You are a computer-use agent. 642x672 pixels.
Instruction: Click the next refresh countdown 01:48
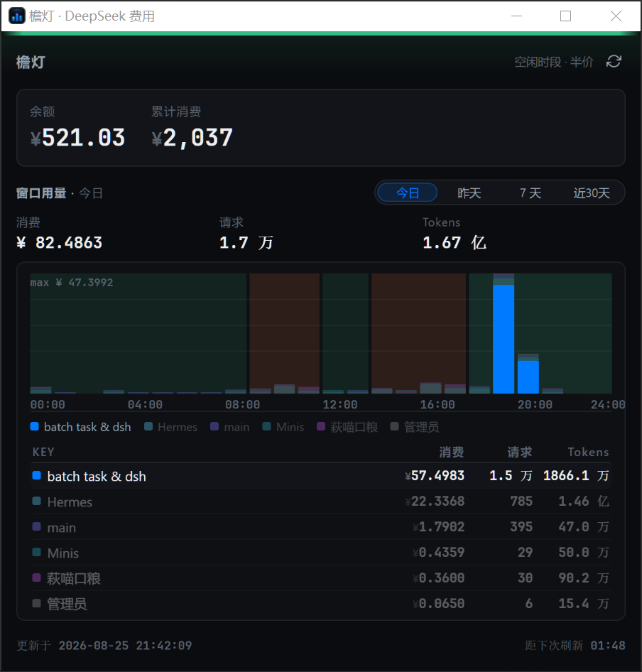(608, 646)
